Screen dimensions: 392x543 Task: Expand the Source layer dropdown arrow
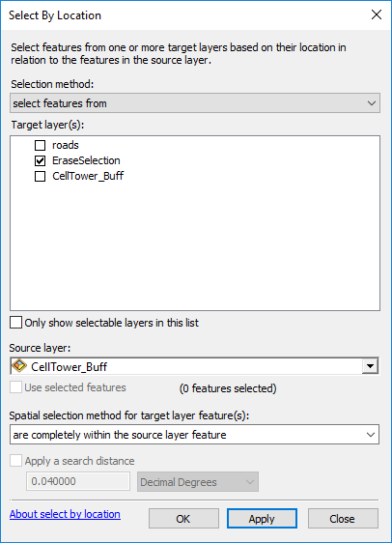[370, 366]
